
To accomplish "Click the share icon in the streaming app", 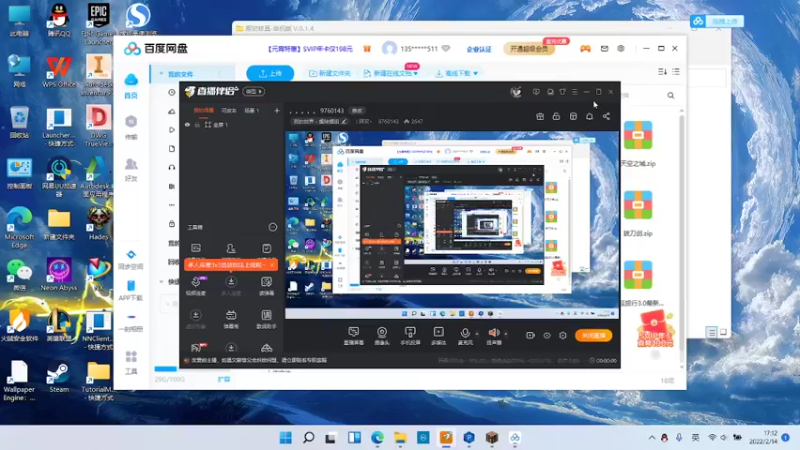I will point(606,116).
